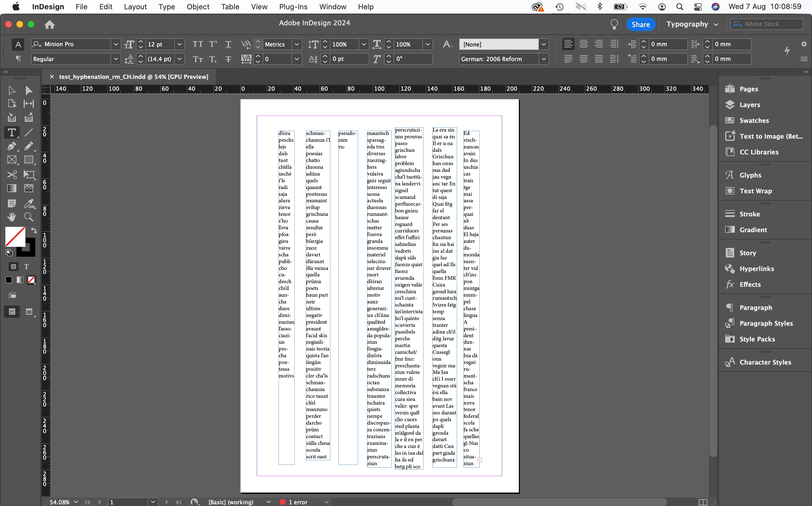Image resolution: width=812 pixels, height=506 pixels.
Task: Select the test_hyphenation_rm_CH.indd document tab
Action: 133,77
